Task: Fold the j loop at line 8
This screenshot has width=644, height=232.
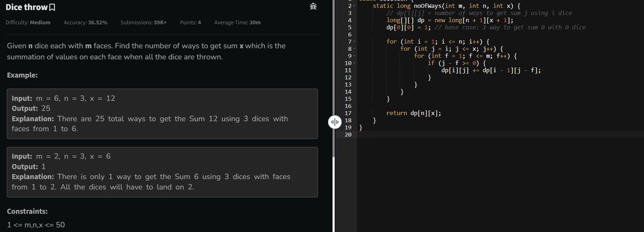Action: pos(353,49)
